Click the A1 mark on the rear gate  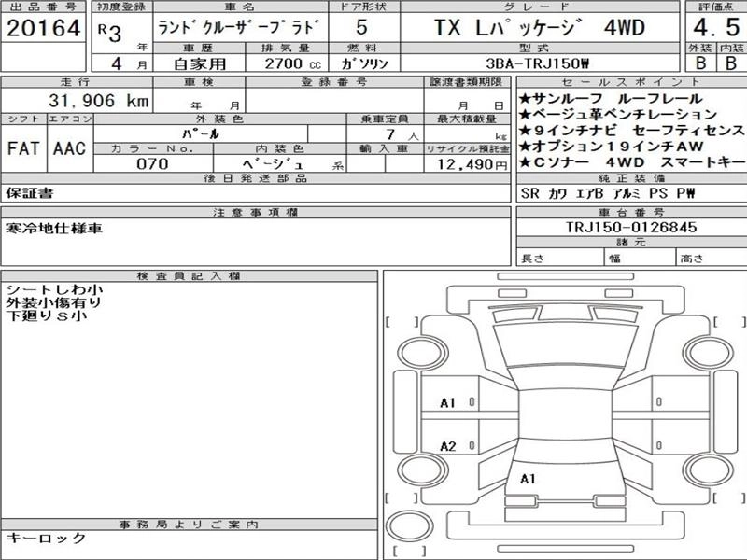(528, 479)
